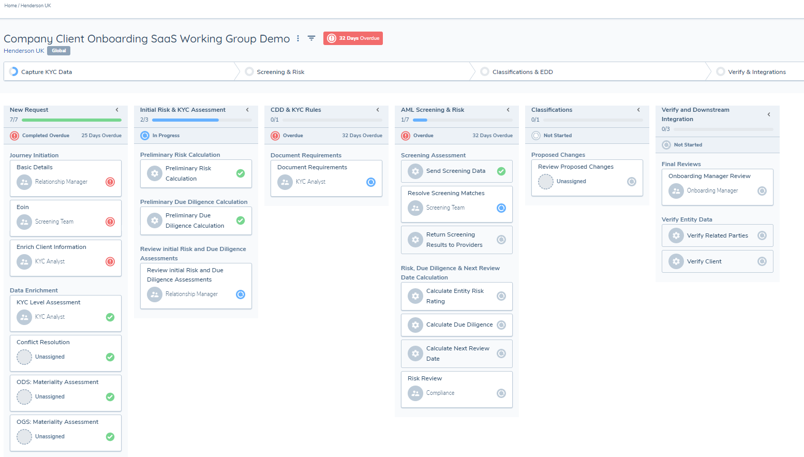804x457 pixels.
Task: Click the 32 Days Overdue badge
Action: [x=353, y=38]
